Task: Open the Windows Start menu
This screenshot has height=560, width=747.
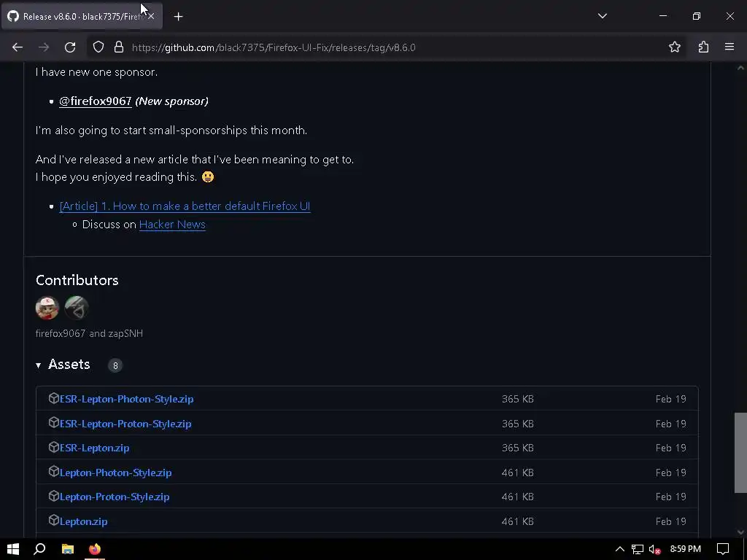Action: (x=13, y=549)
